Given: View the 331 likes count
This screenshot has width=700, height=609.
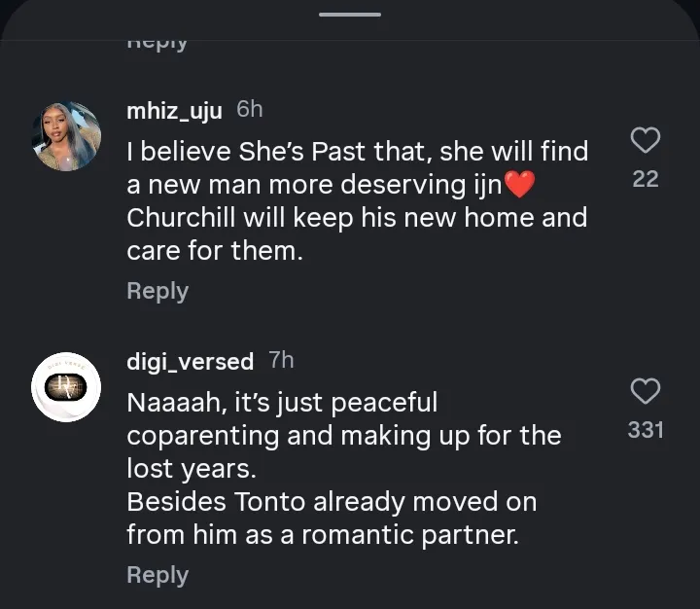Looking at the screenshot, I should [646, 429].
